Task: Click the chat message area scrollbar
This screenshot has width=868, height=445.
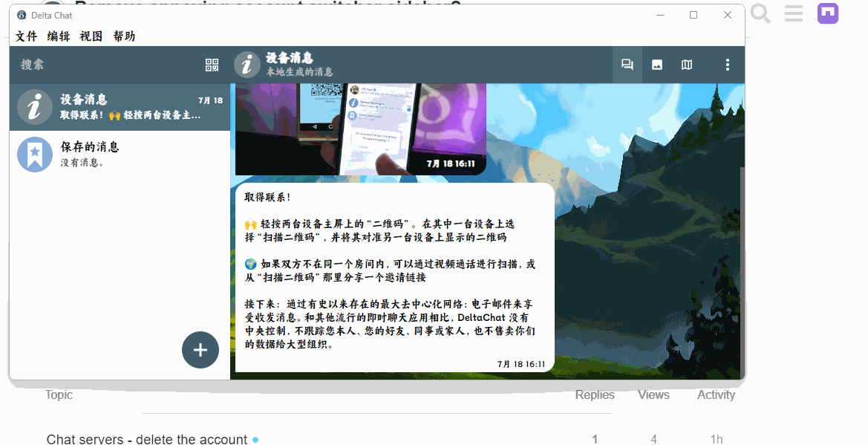Action: pos(742,272)
